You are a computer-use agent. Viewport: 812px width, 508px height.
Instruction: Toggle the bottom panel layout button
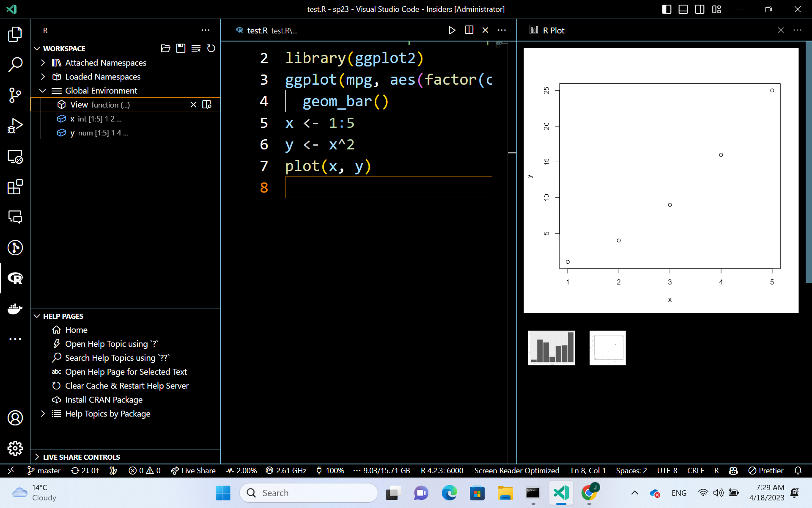[683, 9]
